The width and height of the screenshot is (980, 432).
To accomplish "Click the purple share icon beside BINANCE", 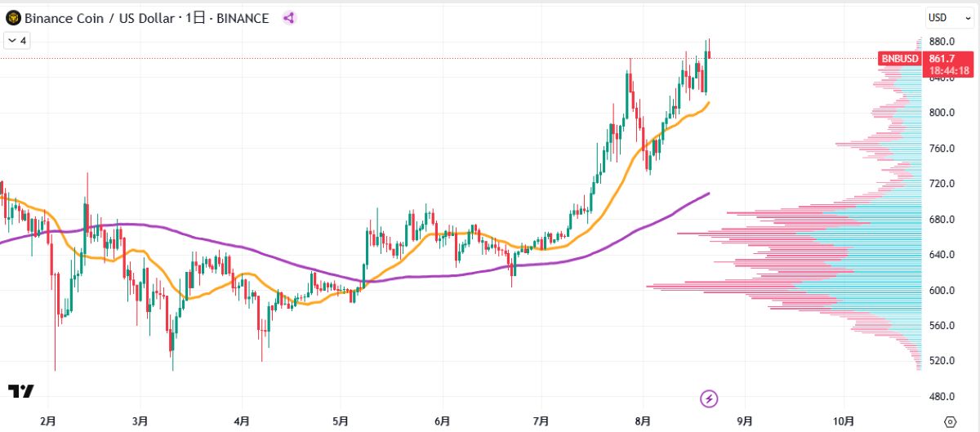I will 288,18.
